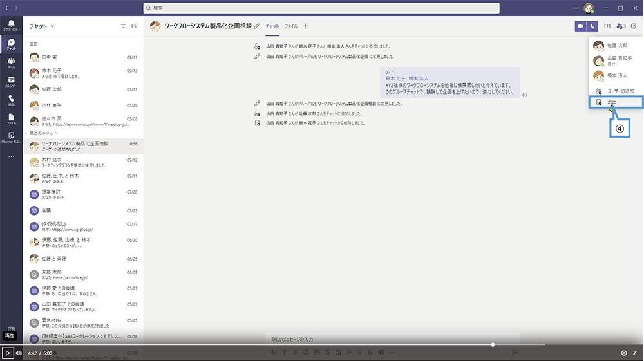Image resolution: width=644 pixels, height=361 pixels.
Task: Show more apps via the rail ellipsis
Action: click(11, 156)
